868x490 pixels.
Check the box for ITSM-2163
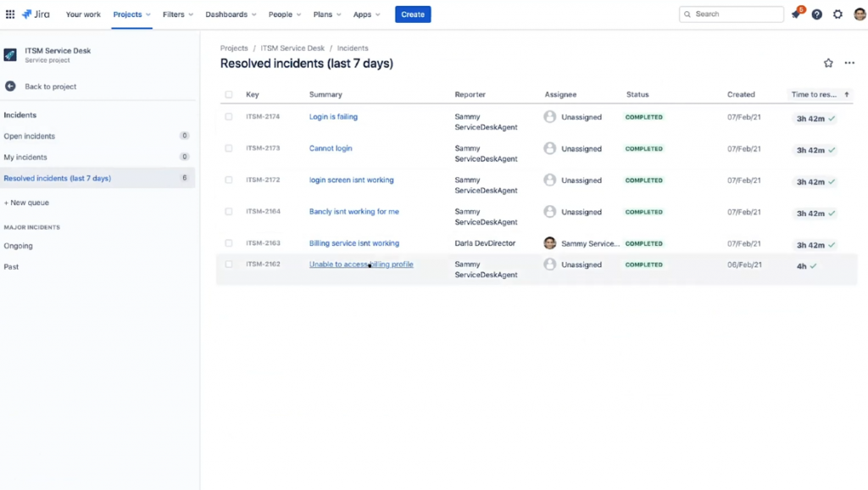[x=229, y=243]
